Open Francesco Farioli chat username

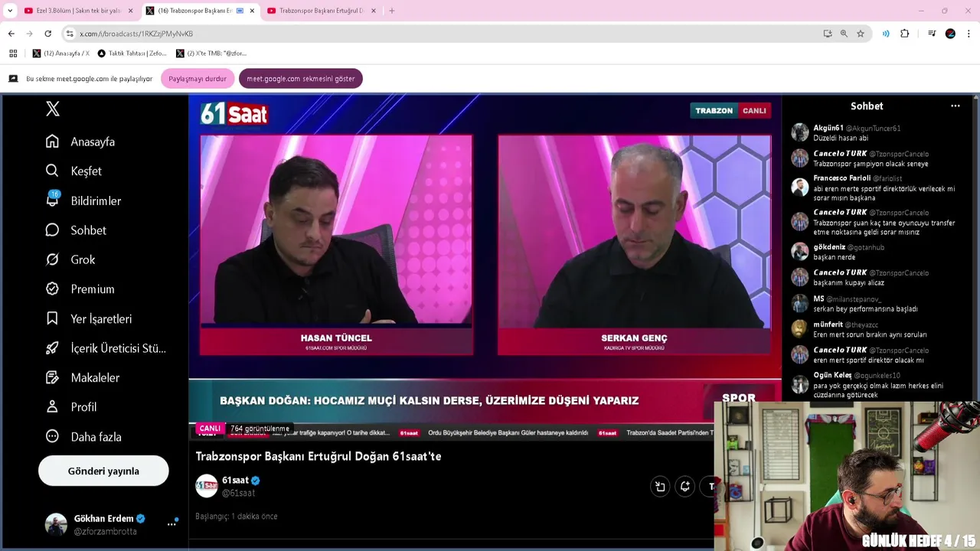tap(841, 178)
